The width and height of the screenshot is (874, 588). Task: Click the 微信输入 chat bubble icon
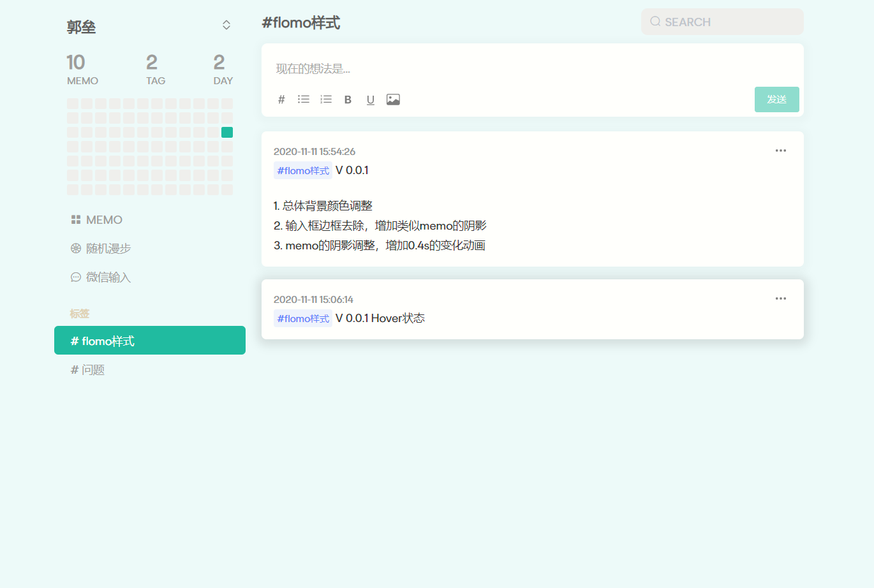(75, 277)
